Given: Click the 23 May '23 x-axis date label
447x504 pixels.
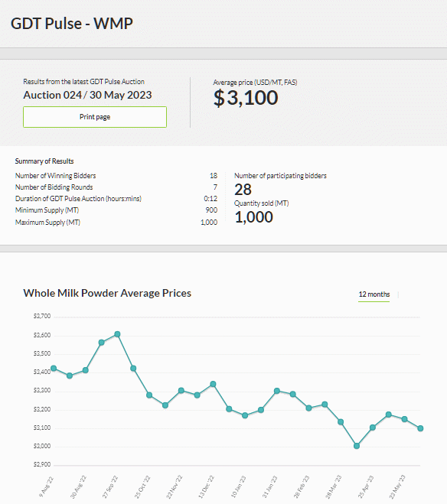Looking at the screenshot, I should point(397,487).
